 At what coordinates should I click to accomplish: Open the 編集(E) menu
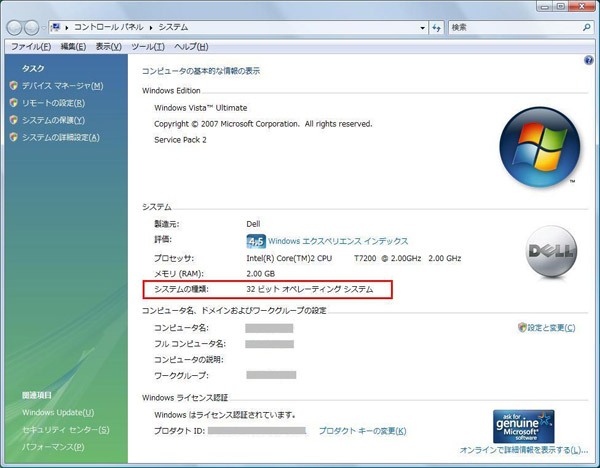pos(73,47)
